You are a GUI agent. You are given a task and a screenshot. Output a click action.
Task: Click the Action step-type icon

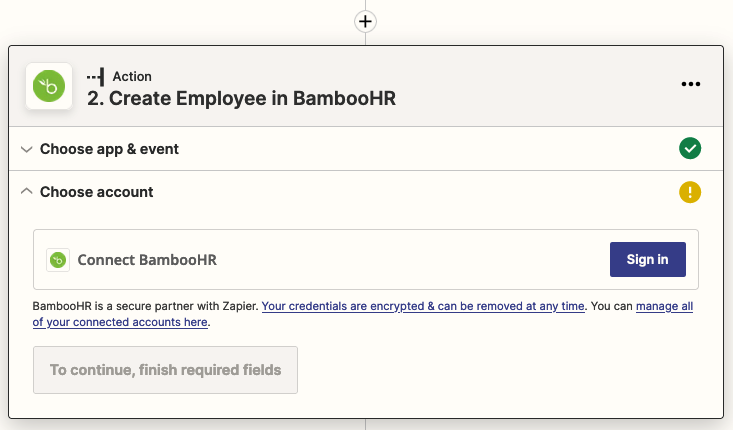pyautogui.click(x=96, y=76)
